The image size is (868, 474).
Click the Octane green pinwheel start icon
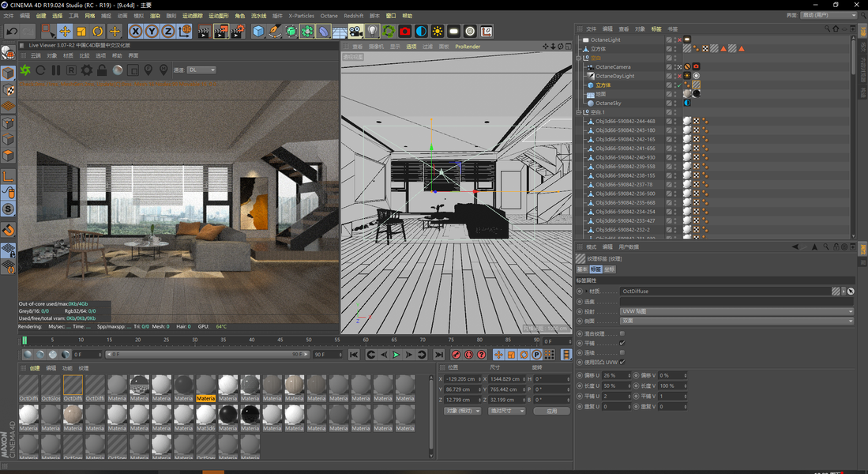(25, 70)
